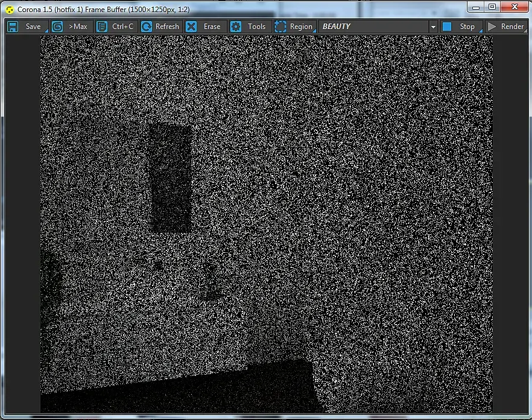Refresh the frame buffer via Refresh label

click(167, 27)
